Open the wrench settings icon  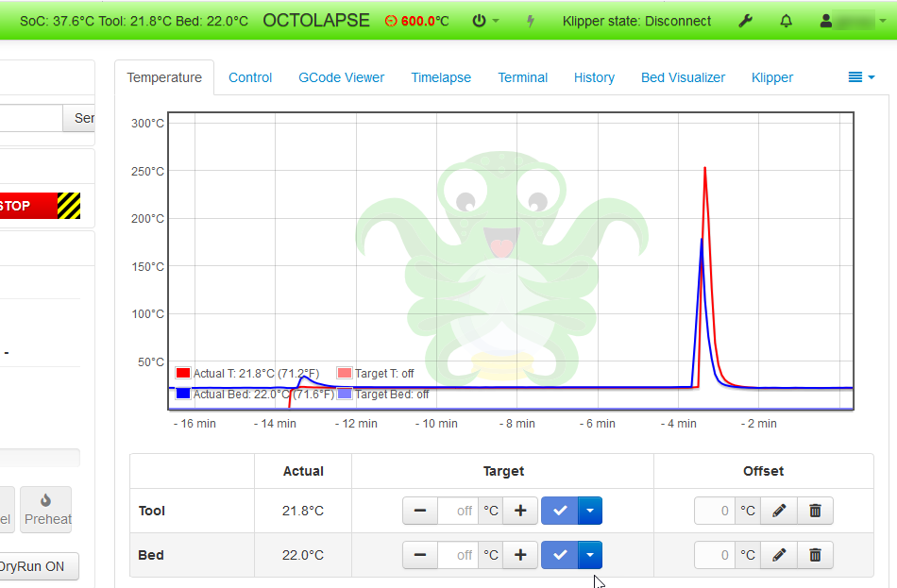pyautogui.click(x=745, y=21)
